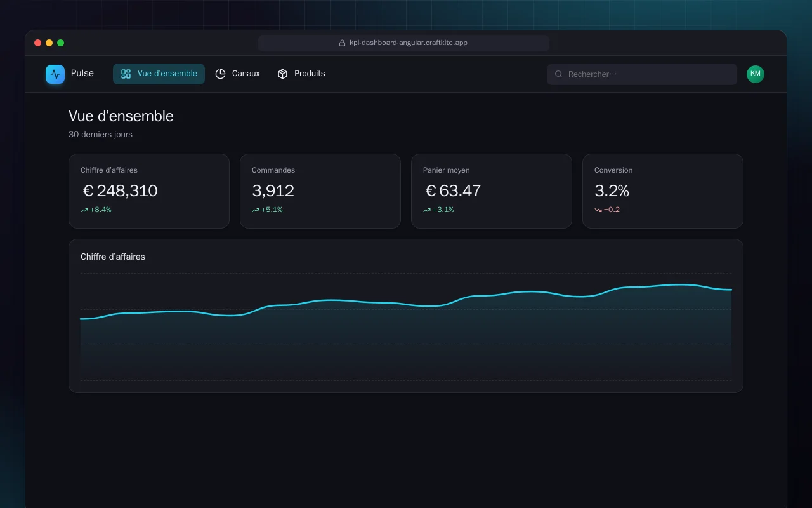Image resolution: width=812 pixels, height=508 pixels.
Task: Click the Chiffre d'affaires line chart
Action: tap(406, 327)
